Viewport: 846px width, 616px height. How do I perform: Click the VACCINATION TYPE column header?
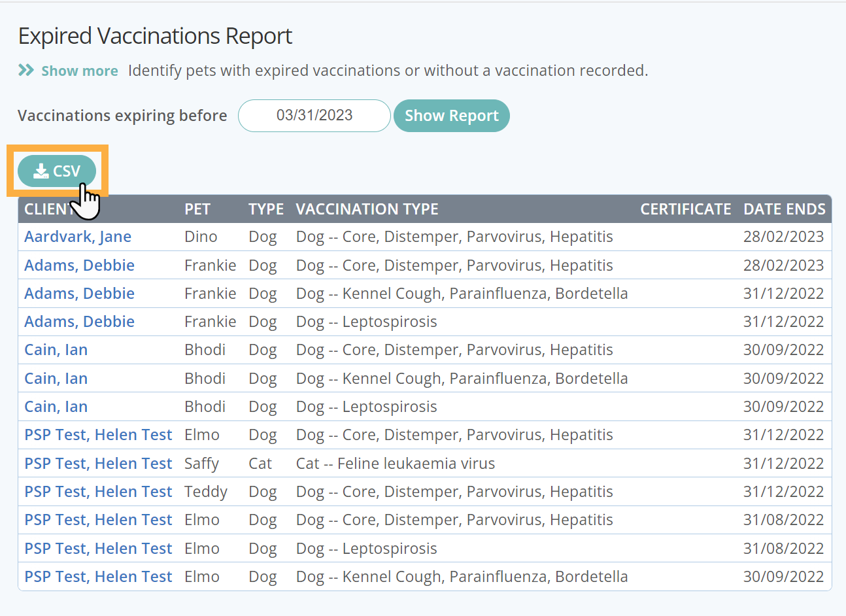pos(367,209)
